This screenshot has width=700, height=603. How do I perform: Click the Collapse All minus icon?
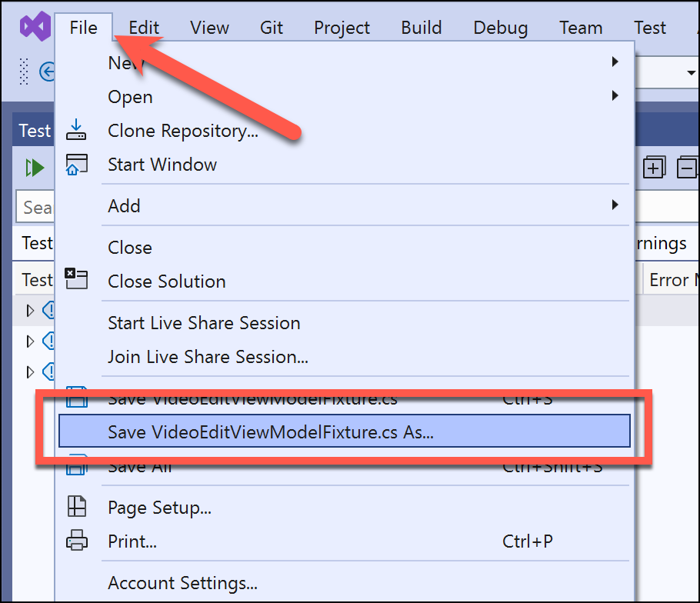[x=688, y=168]
